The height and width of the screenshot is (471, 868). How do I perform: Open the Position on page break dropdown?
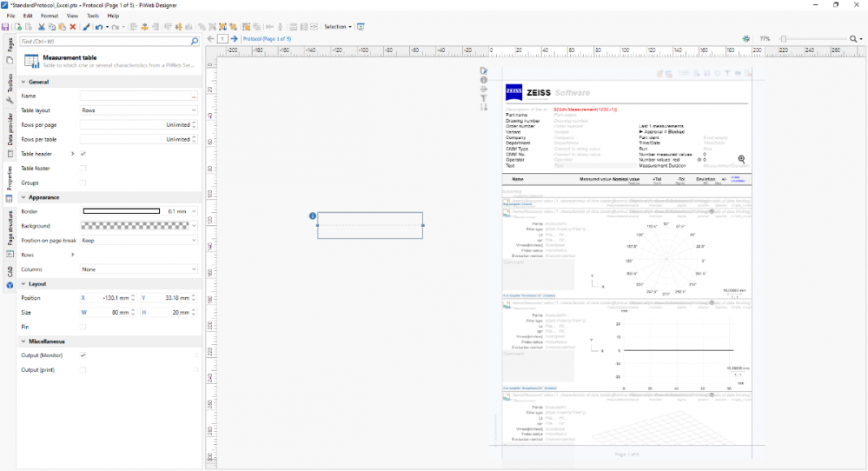point(139,241)
